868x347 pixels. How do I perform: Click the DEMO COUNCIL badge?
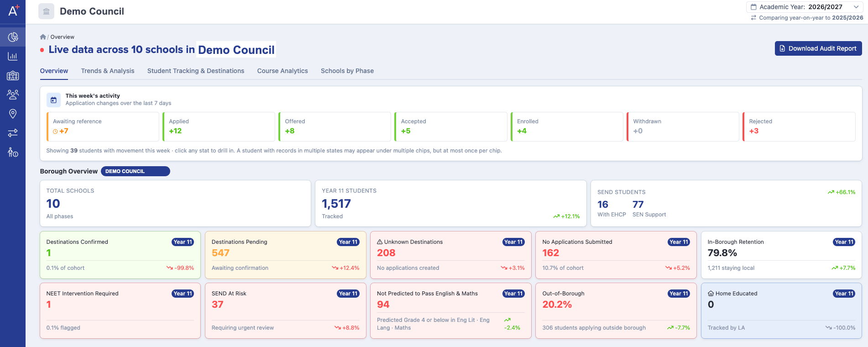tap(136, 171)
